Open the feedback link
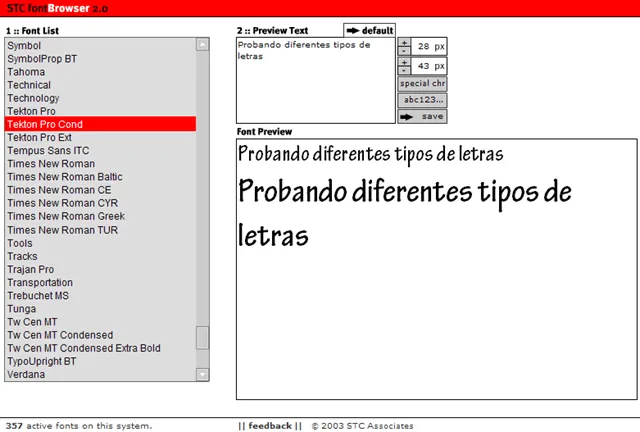The width and height of the screenshot is (640, 432). pyautogui.click(x=270, y=426)
